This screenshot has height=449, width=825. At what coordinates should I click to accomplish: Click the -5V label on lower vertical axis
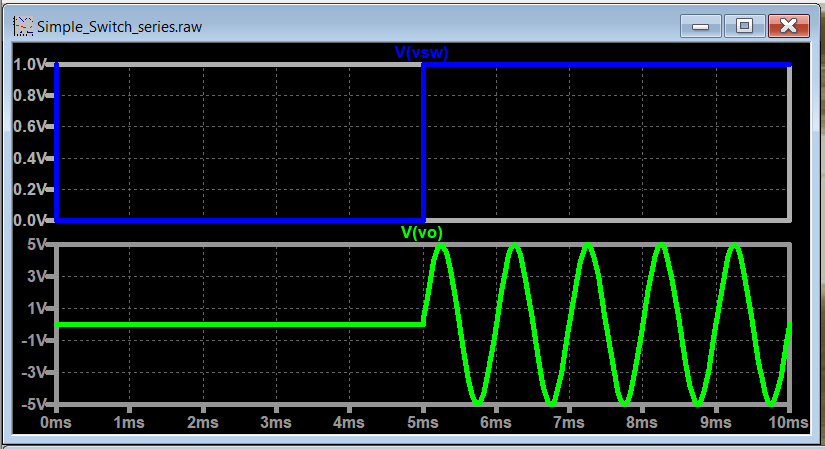click(x=34, y=404)
